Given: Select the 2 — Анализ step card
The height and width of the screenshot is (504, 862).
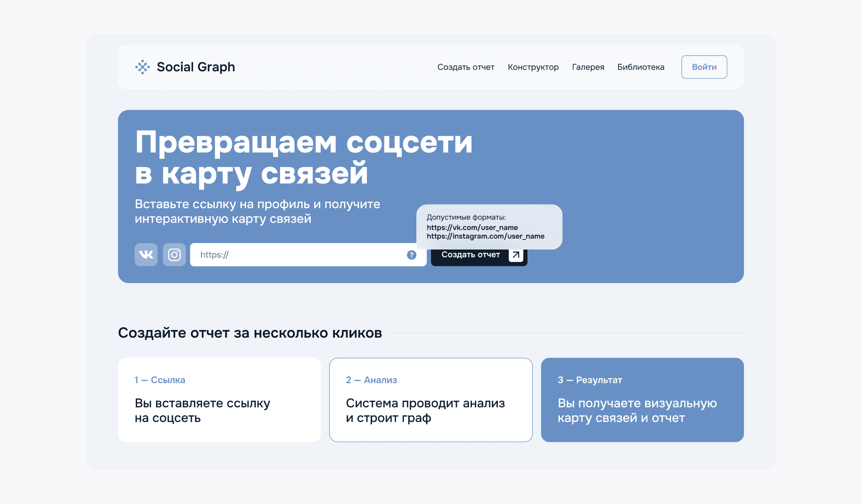Looking at the screenshot, I should [431, 400].
